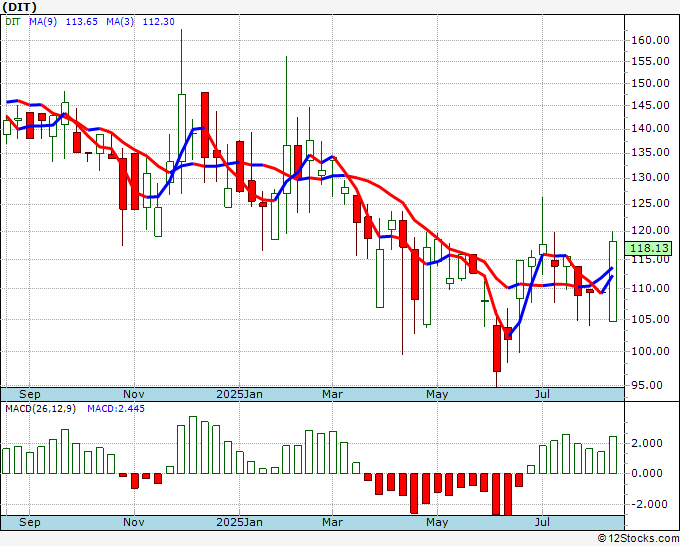
Task: Click Sep on the price chart time axis
Action: (29, 394)
